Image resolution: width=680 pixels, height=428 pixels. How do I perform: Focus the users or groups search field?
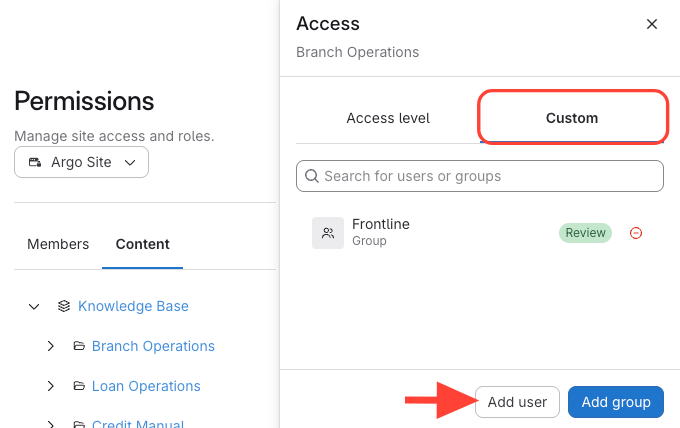click(490, 176)
